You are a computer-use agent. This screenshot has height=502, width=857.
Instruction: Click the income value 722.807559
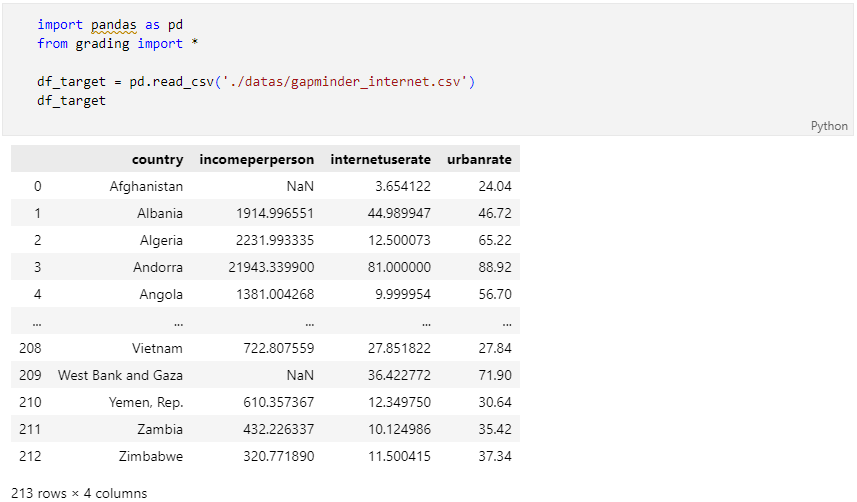[279, 348]
